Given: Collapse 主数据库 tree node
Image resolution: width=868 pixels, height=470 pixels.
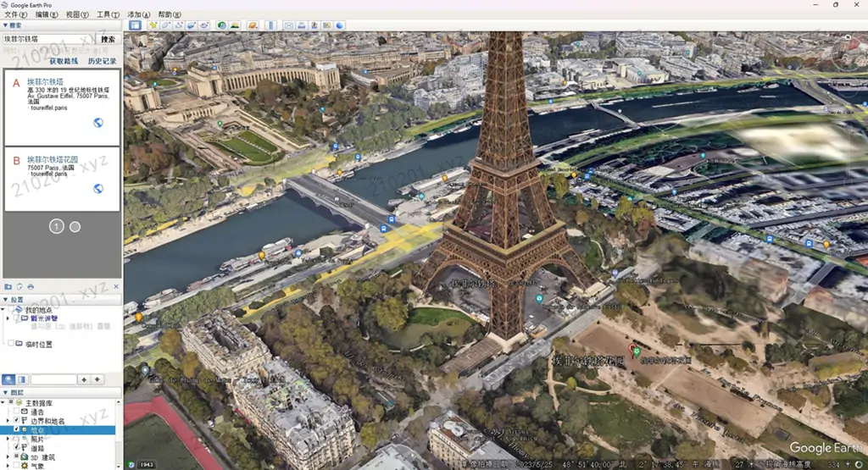Looking at the screenshot, I should (3, 403).
